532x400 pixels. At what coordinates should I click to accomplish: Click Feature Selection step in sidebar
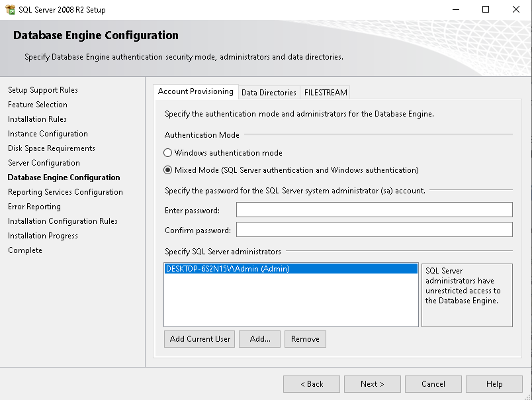(38, 105)
